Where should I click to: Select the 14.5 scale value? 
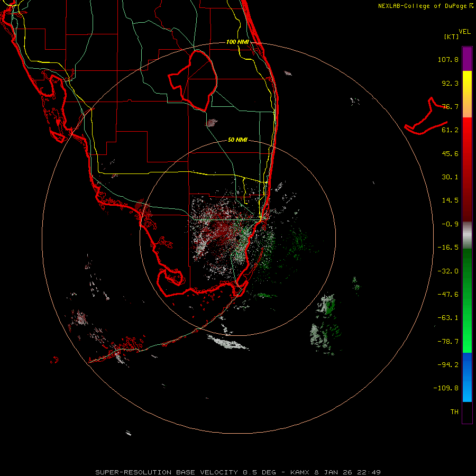[x=450, y=200]
